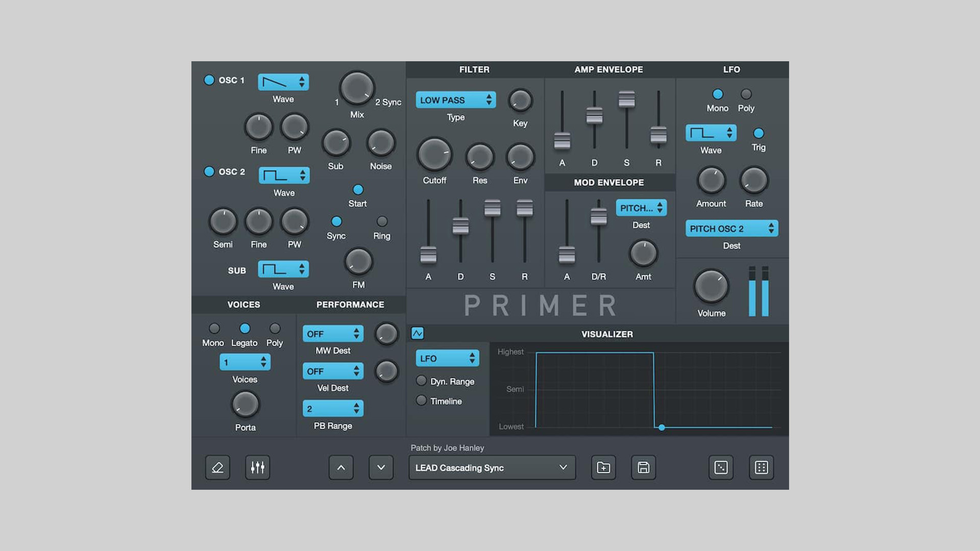Click the knob beside Vel Dest
This screenshot has width=980, height=551.
click(x=386, y=371)
